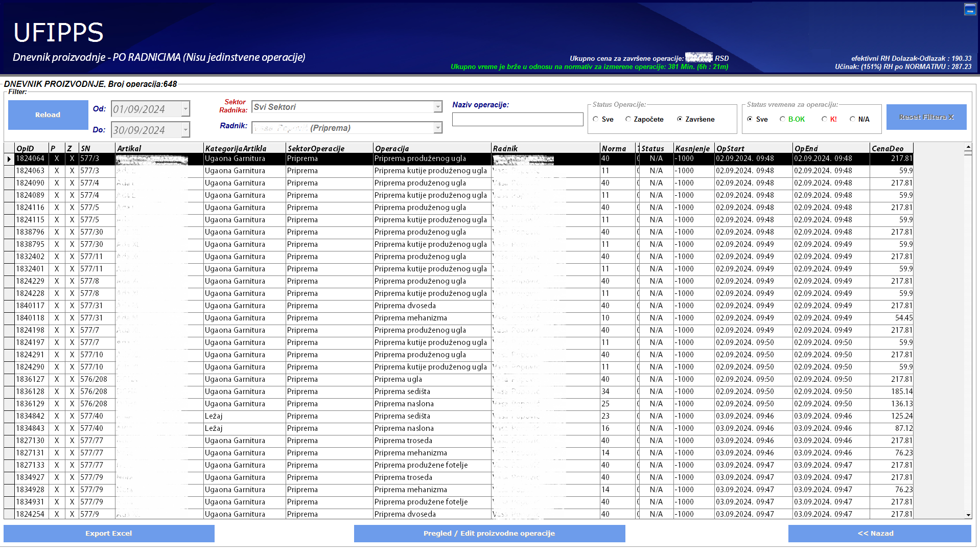980x552 pixels.
Task: Click Reset Filtera X button
Action: (926, 117)
